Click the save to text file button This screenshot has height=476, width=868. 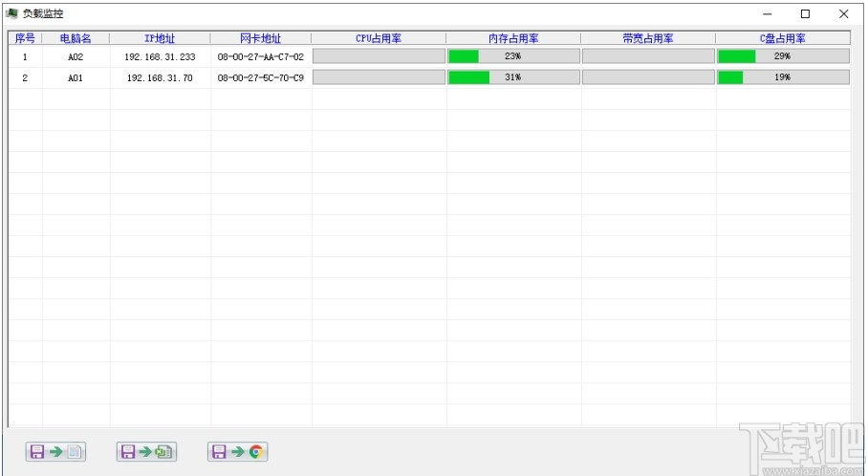pos(55,452)
